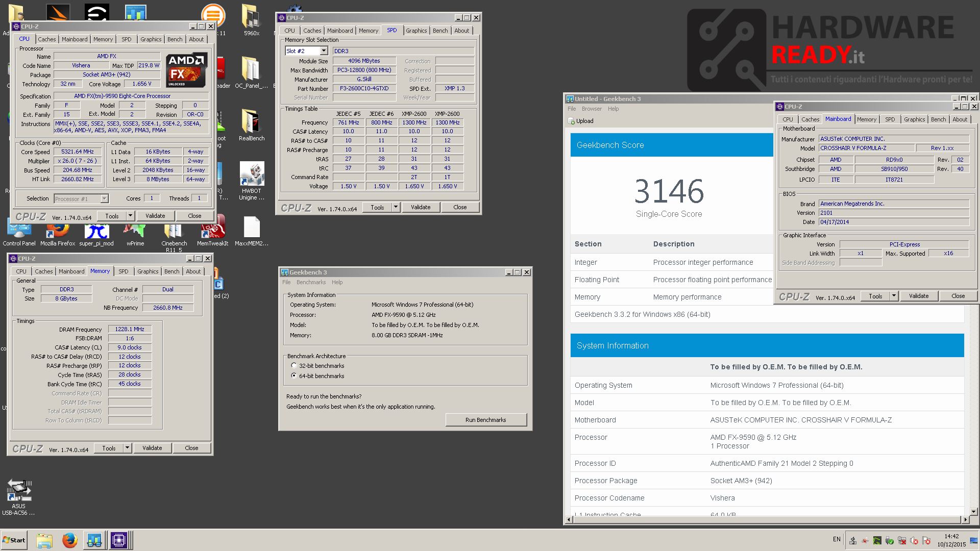Open Windows Explorer from the taskbar

click(44, 540)
